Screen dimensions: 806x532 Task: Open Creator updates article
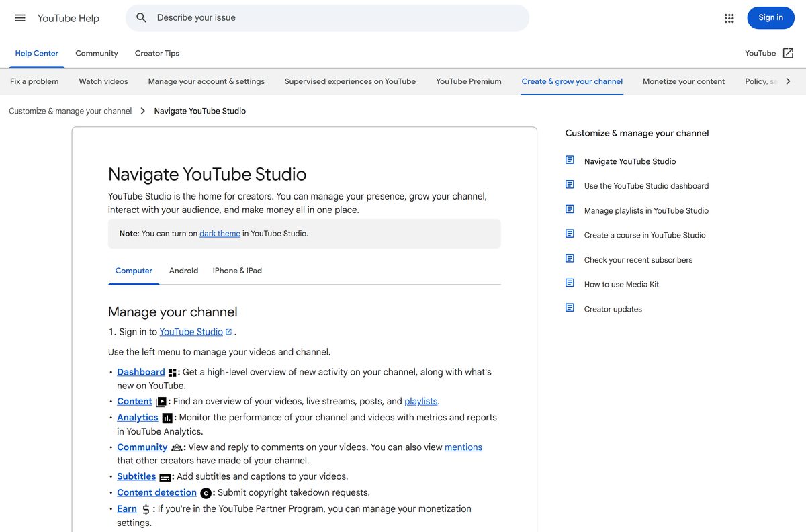[613, 310]
